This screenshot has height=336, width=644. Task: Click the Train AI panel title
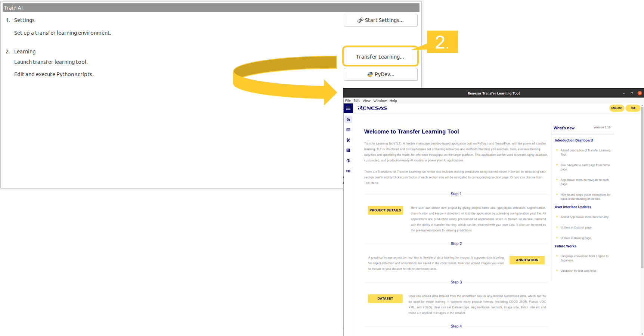coord(13,8)
